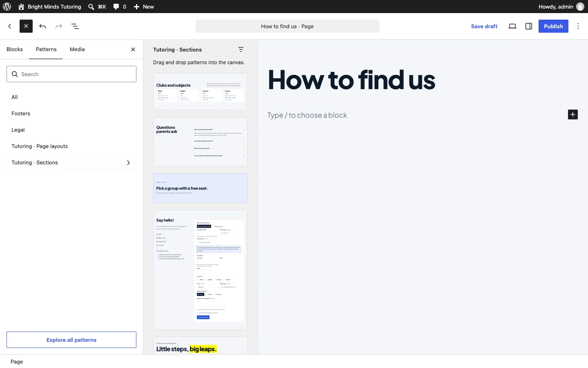Save draft of the page
588x368 pixels.
(484, 26)
